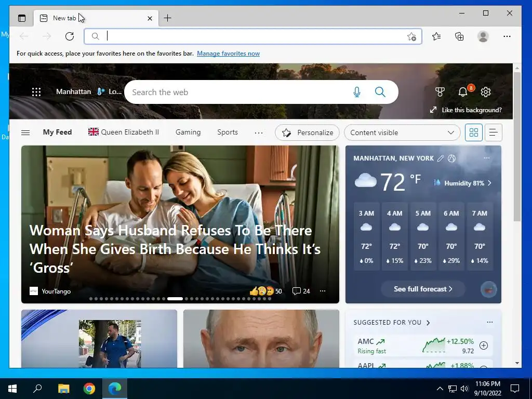Open weather card more options
This screenshot has height=399, width=532.
pyautogui.click(x=486, y=158)
